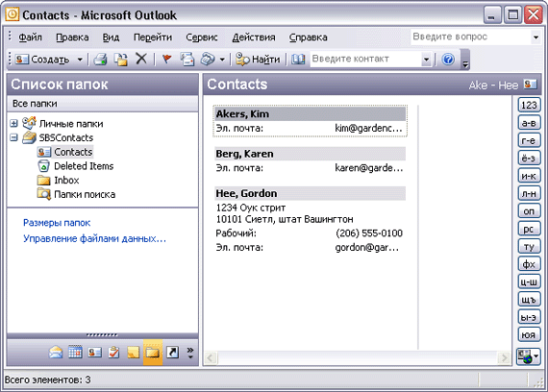Open the Создать button dropdown arrow

pos(80,60)
